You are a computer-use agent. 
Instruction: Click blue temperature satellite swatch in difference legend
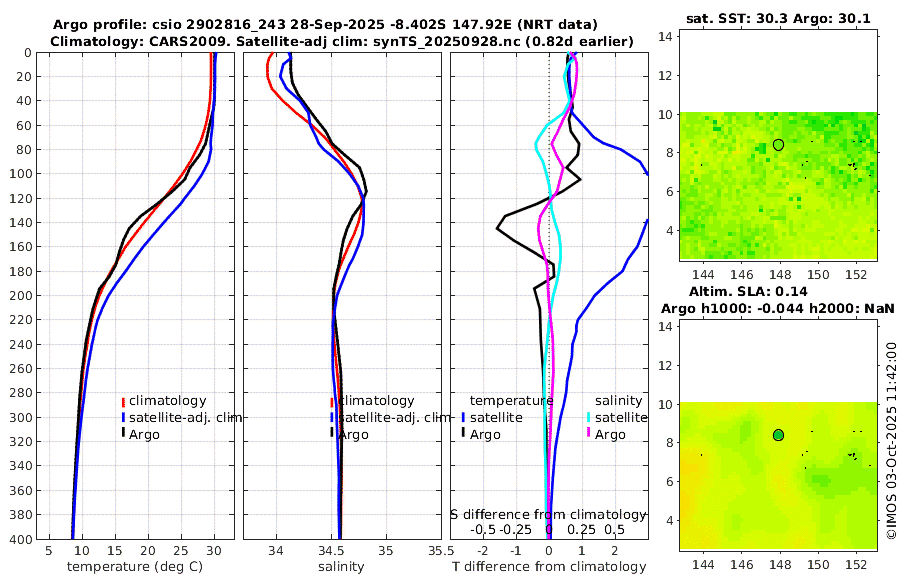pyautogui.click(x=463, y=417)
